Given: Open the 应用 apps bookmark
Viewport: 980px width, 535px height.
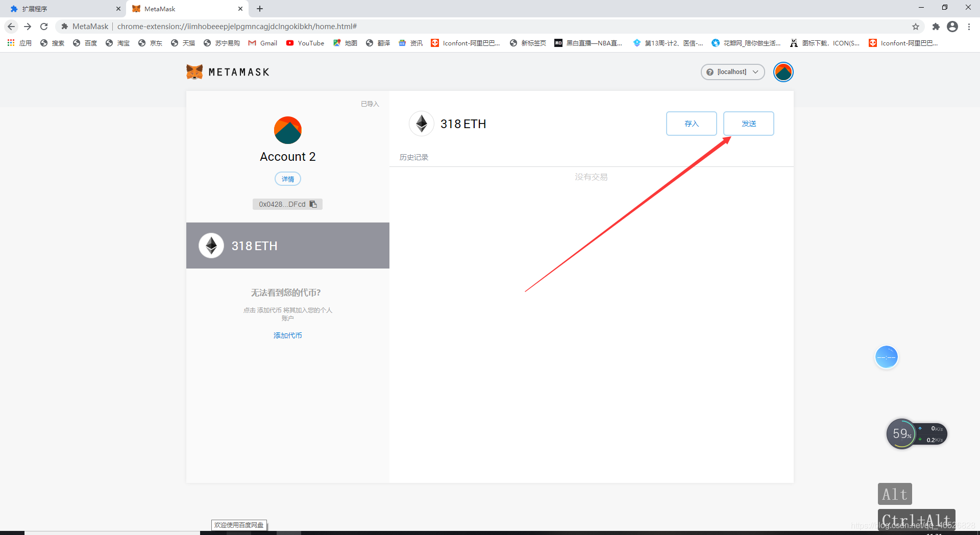Looking at the screenshot, I should [x=19, y=43].
